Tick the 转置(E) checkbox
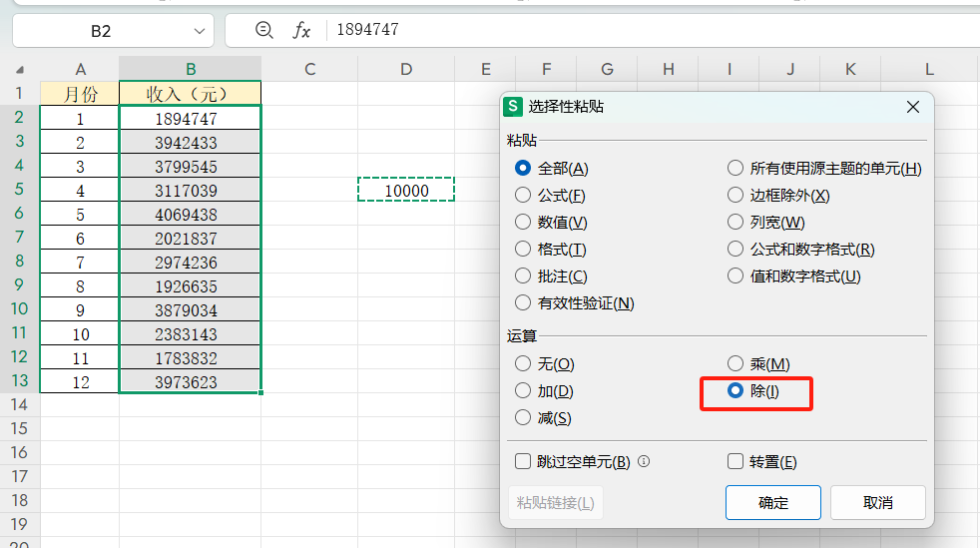 click(x=735, y=461)
